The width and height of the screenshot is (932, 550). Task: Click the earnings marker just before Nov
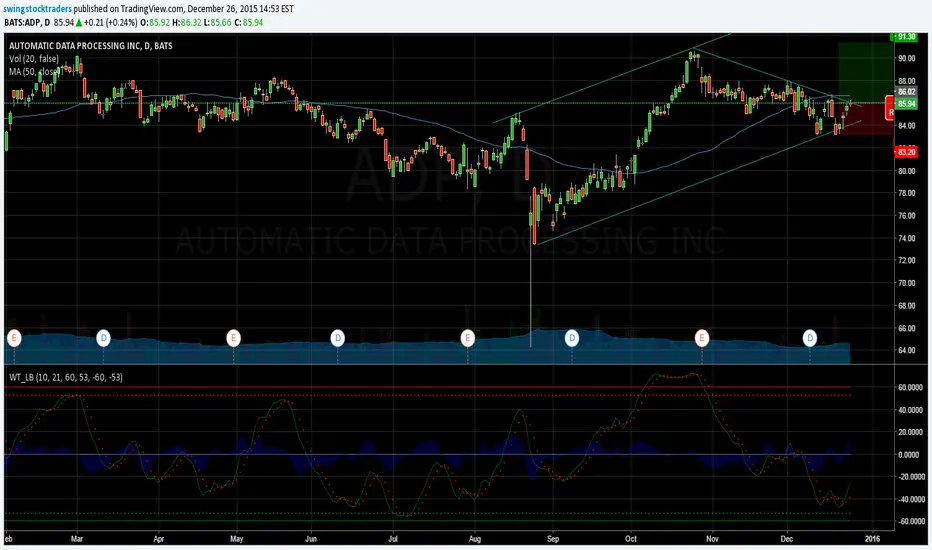(x=702, y=338)
